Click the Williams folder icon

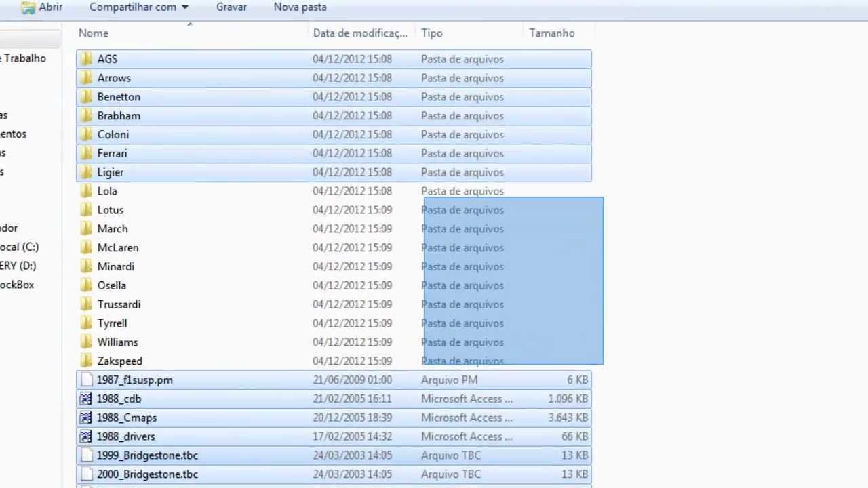[x=85, y=342]
